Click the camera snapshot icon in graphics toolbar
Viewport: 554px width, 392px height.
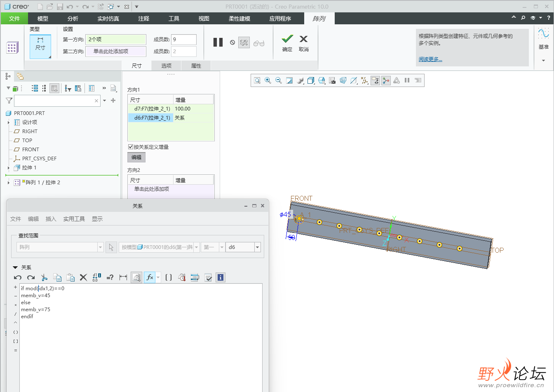[332, 80]
